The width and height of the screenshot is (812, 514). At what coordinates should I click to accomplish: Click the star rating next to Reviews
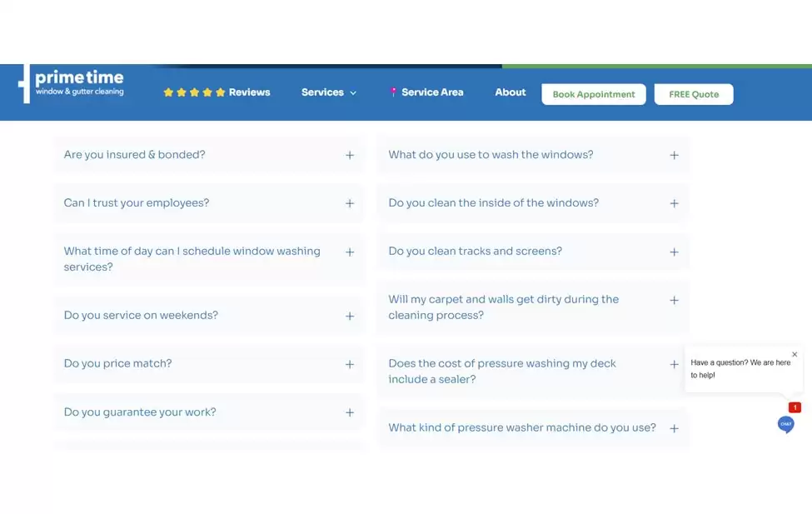194,92
